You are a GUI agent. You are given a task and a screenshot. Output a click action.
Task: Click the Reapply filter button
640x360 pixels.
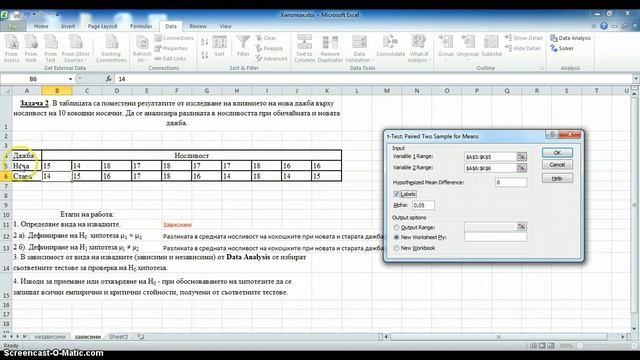(x=269, y=48)
